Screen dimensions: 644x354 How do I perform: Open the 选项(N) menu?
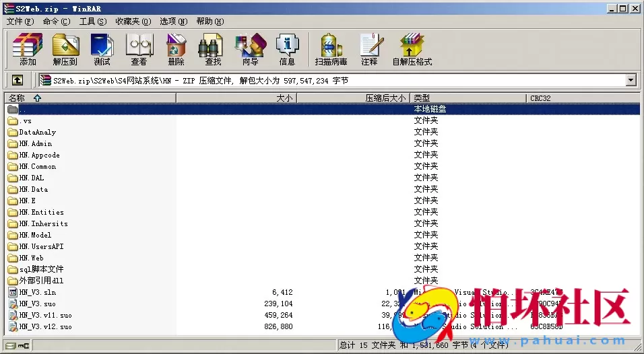tap(173, 22)
